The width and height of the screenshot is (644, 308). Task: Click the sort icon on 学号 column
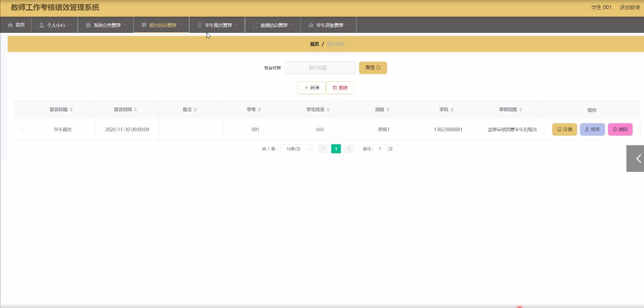pyautogui.click(x=259, y=109)
